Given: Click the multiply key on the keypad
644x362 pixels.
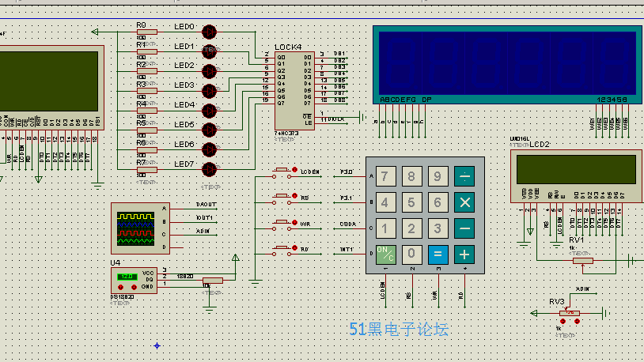Looking at the screenshot, I should (464, 202).
